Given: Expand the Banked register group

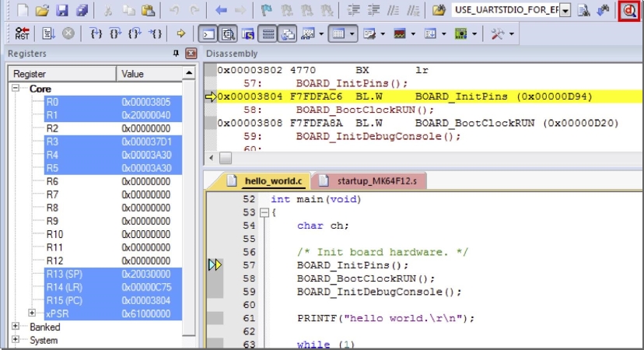Looking at the screenshot, I should point(16,327).
